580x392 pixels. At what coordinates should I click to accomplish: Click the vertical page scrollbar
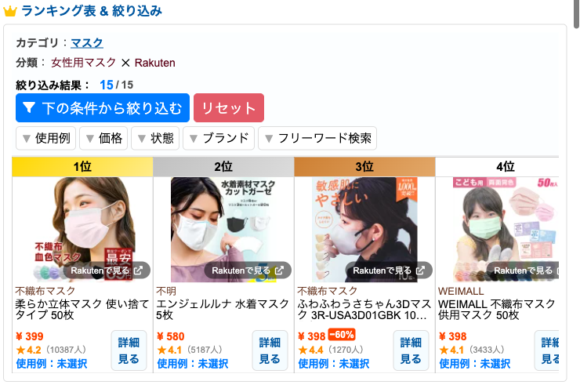pyautogui.click(x=576, y=14)
